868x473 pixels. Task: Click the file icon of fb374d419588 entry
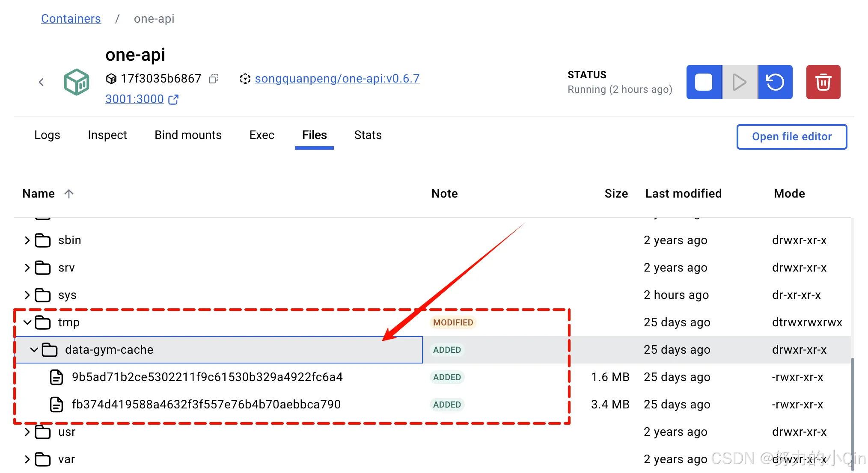coord(56,405)
